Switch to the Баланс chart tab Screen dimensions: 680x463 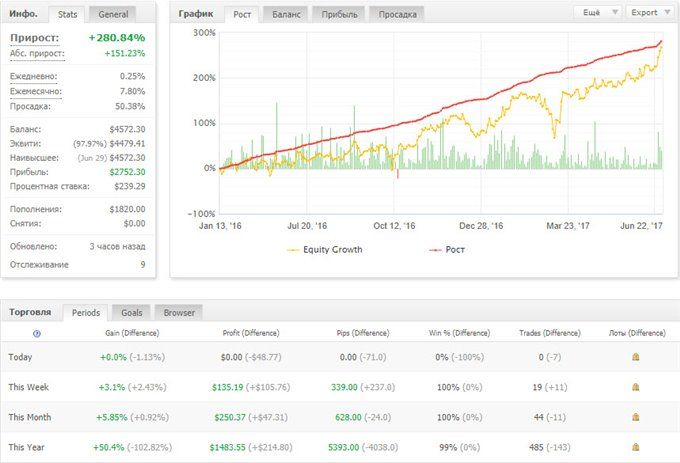286,14
